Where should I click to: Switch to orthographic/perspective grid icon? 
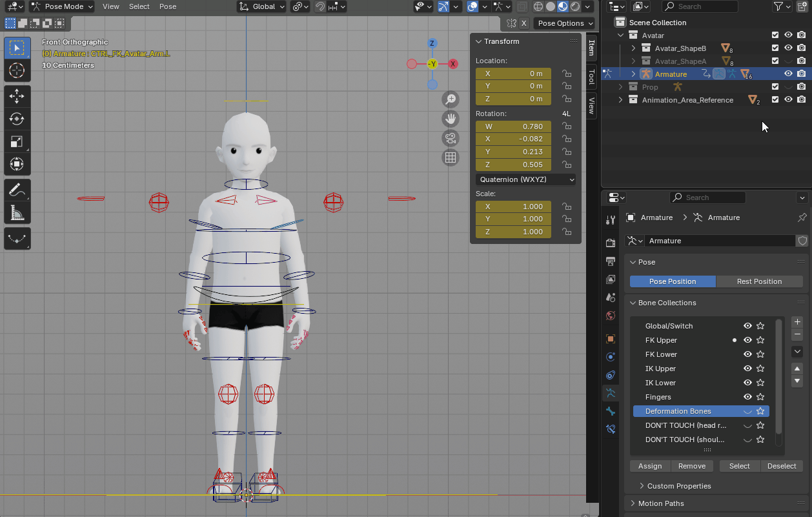pos(451,157)
